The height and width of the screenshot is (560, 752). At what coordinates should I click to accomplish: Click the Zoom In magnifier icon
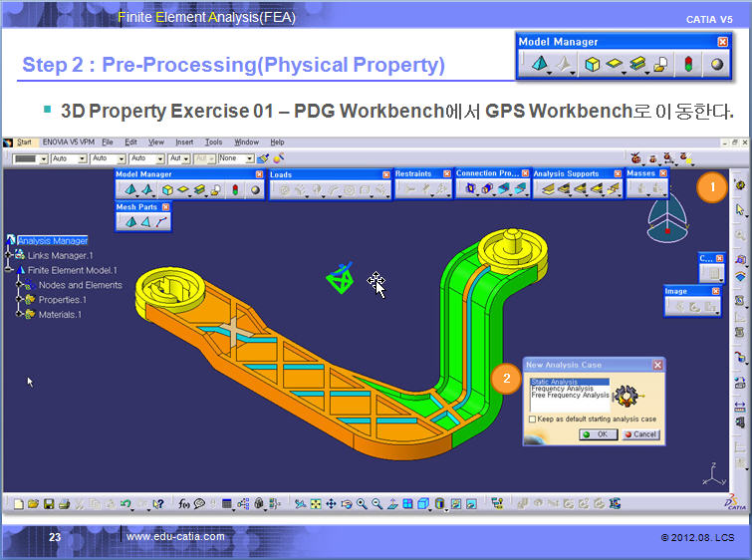click(362, 504)
